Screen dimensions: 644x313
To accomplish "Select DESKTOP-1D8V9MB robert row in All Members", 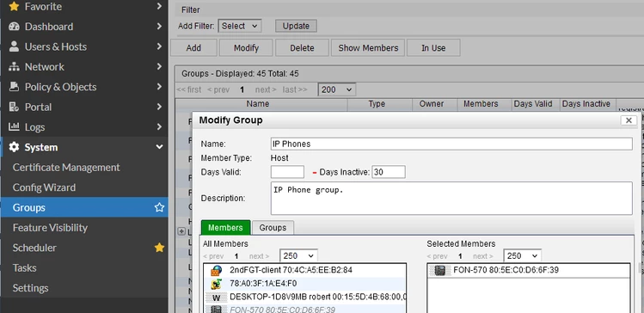I will [x=304, y=297].
